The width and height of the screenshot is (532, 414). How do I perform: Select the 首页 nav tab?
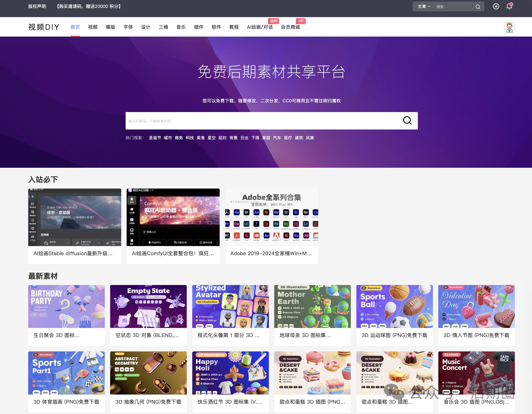pos(75,27)
